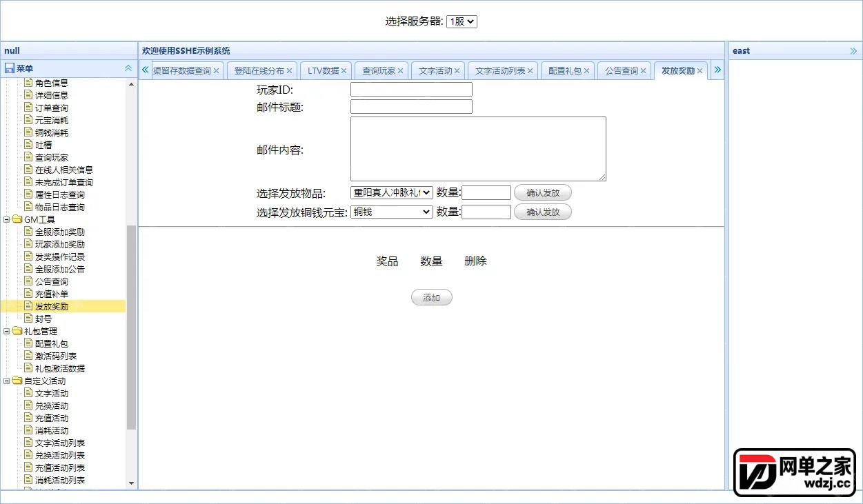
Task: Click the save icon next to 菜单 header
Action: pyautogui.click(x=10, y=68)
